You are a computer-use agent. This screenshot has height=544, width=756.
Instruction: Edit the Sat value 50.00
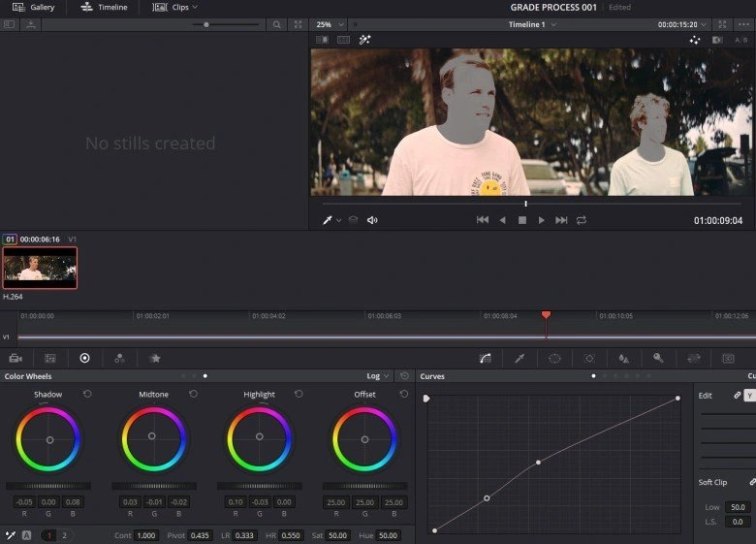pos(337,535)
